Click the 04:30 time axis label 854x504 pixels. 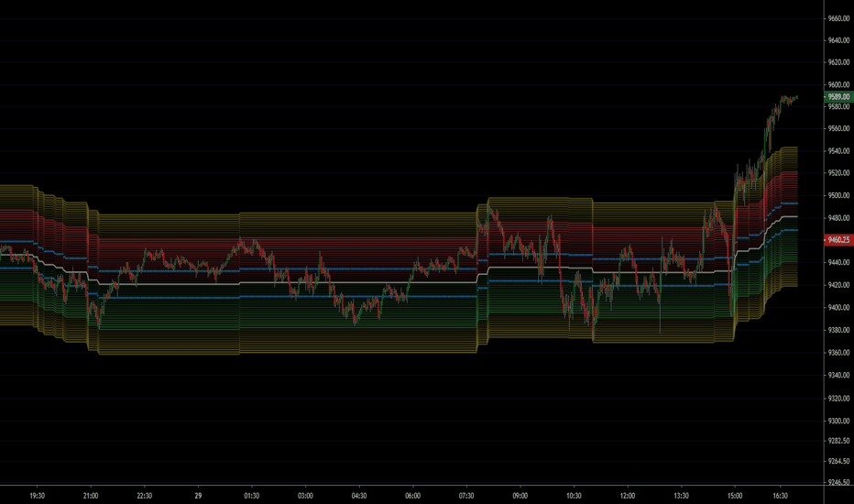(359, 496)
